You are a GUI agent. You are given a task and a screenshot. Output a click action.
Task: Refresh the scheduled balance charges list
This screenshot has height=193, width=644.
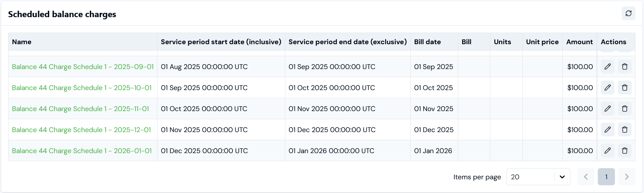(628, 13)
